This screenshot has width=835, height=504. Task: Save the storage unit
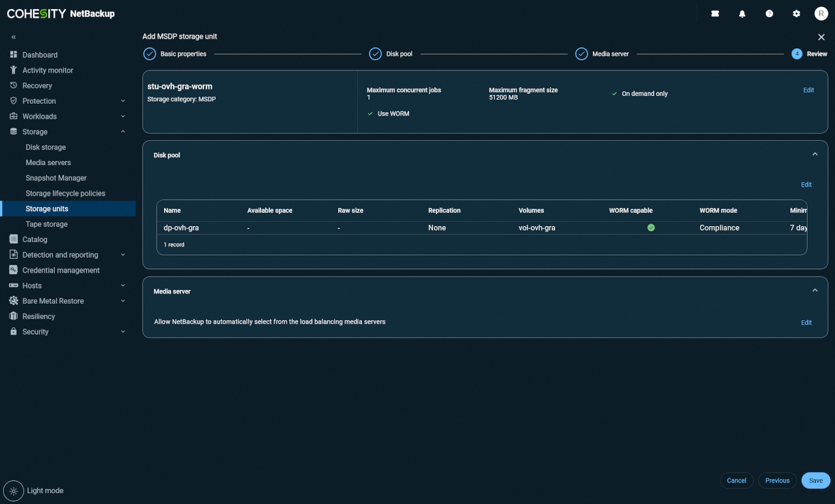[x=815, y=481]
